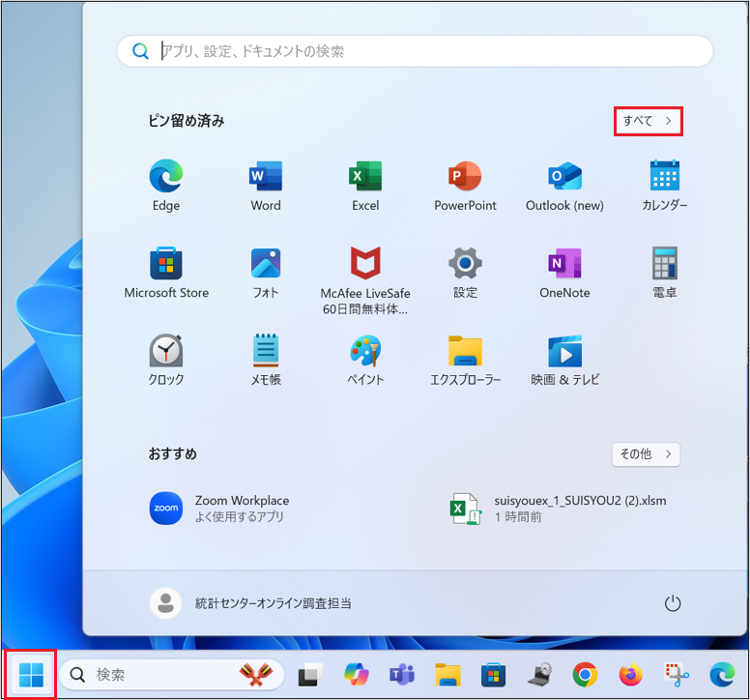Open the Excel pinned app

tap(365, 186)
